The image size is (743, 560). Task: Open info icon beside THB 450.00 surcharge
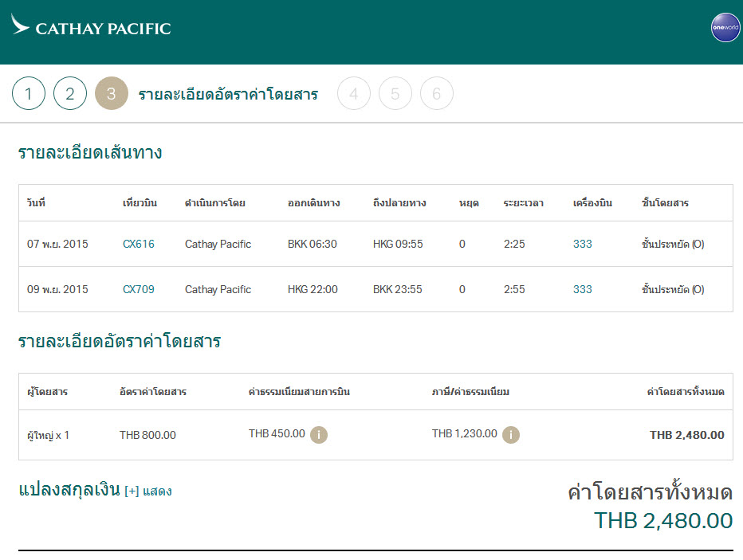(319, 434)
